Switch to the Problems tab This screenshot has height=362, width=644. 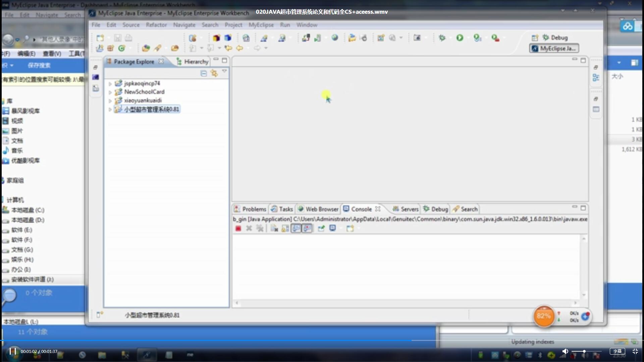[x=250, y=209]
